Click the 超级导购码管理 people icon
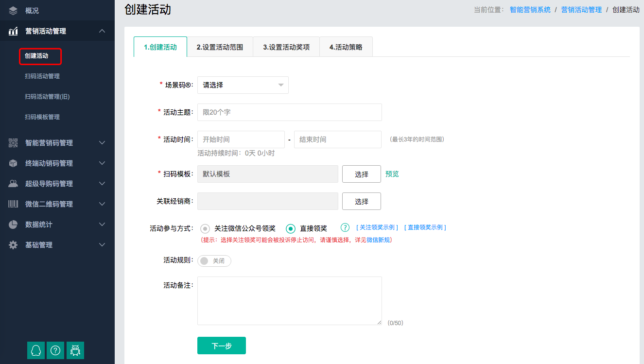Image resolution: width=644 pixels, height=364 pixels. (x=13, y=184)
